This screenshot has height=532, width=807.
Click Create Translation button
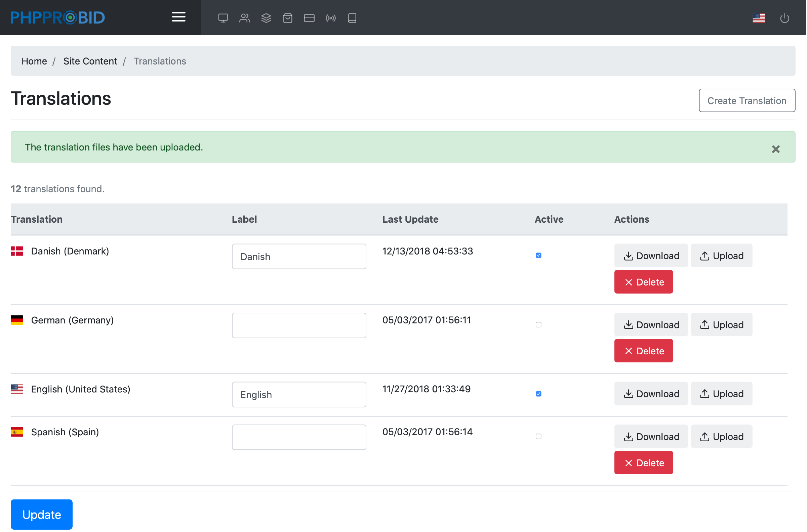pyautogui.click(x=747, y=100)
